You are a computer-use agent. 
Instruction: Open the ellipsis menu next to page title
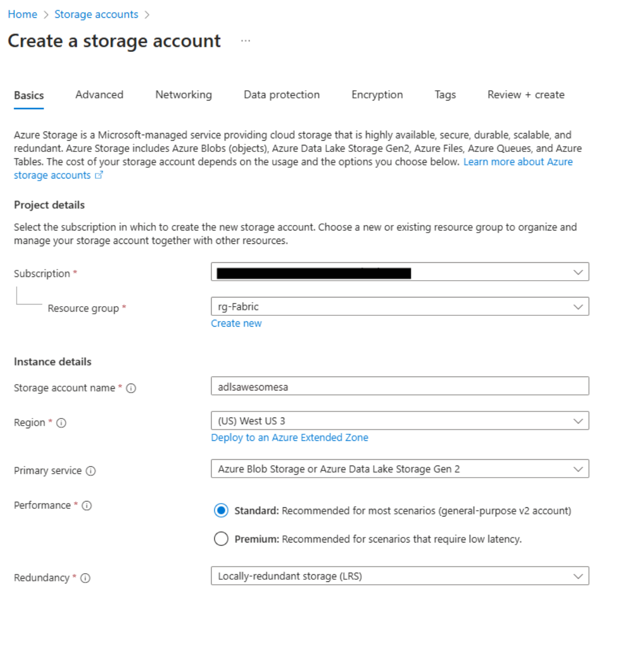click(246, 39)
